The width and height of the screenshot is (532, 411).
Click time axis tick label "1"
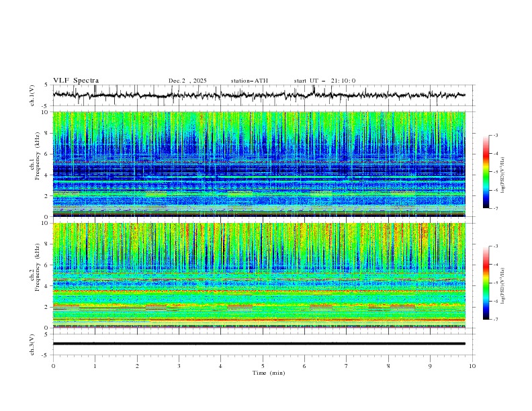click(x=95, y=366)
